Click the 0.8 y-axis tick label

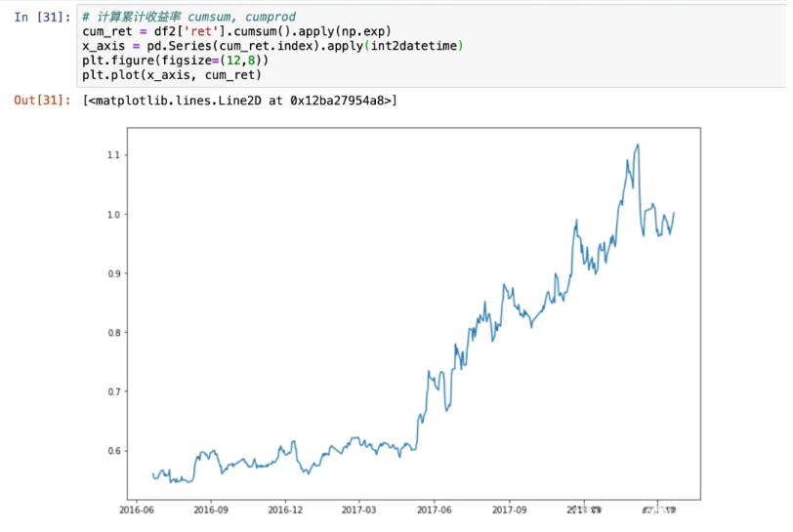pos(113,333)
